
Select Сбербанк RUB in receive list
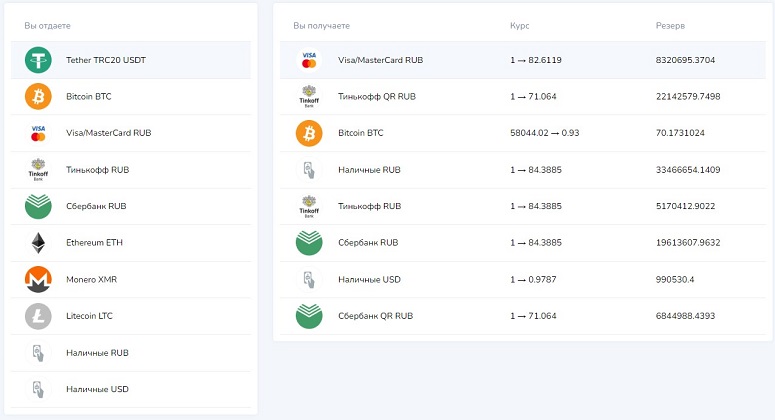click(x=369, y=243)
